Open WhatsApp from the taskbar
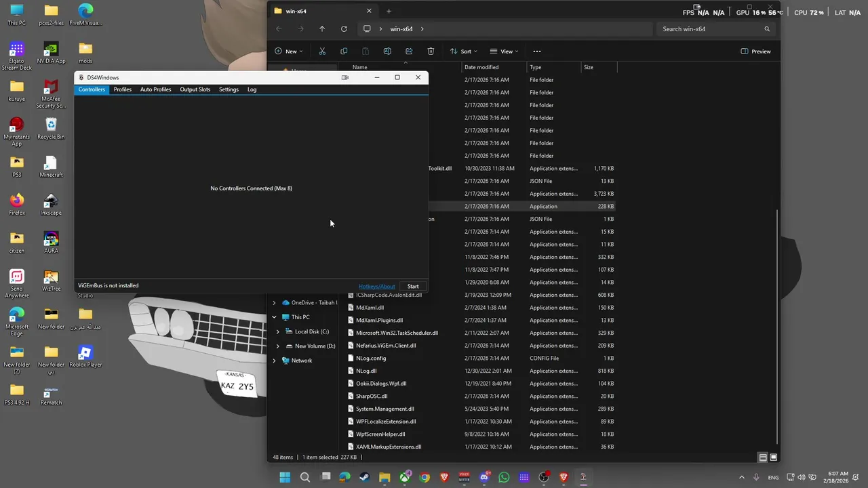Image resolution: width=868 pixels, height=488 pixels. click(504, 477)
